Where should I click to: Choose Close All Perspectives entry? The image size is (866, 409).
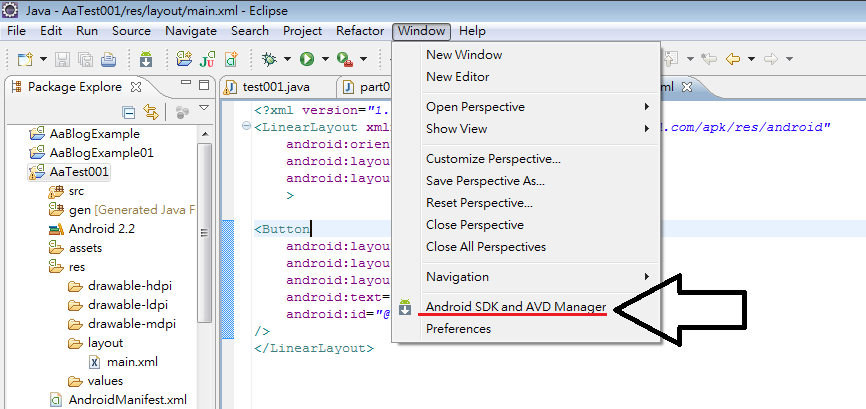coord(526,247)
